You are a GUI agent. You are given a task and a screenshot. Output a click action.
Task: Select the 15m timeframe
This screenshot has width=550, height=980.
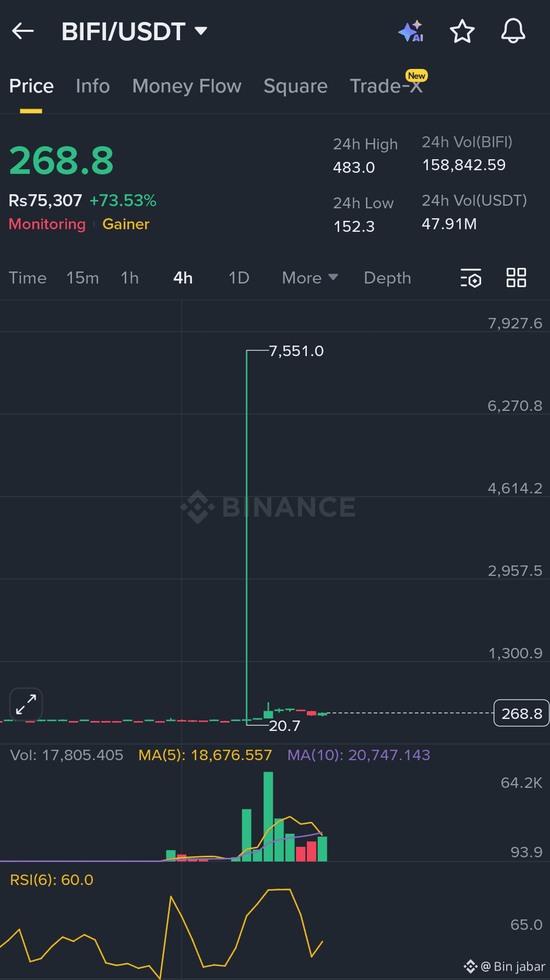[82, 278]
